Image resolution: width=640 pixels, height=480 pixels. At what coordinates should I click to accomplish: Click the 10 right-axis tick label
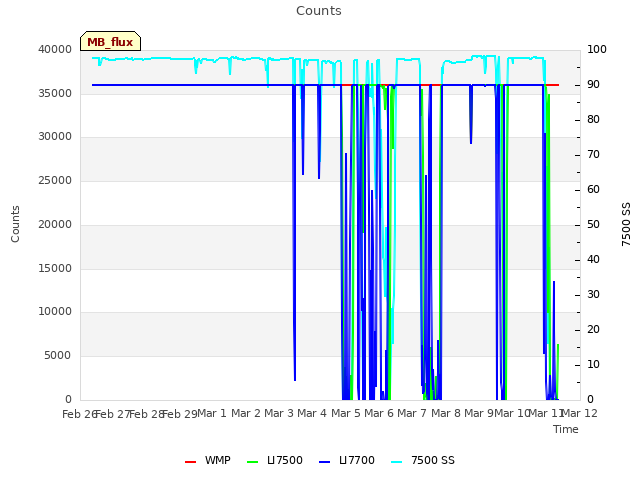pos(593,364)
